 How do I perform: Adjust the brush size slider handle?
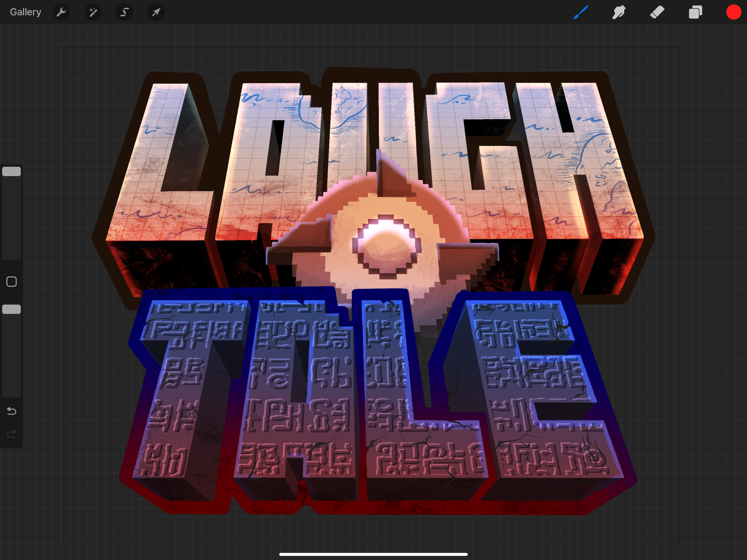pos(11,172)
